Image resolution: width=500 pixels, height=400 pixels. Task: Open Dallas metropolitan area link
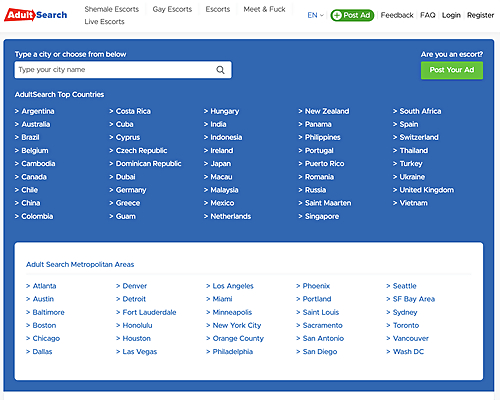[x=42, y=352]
